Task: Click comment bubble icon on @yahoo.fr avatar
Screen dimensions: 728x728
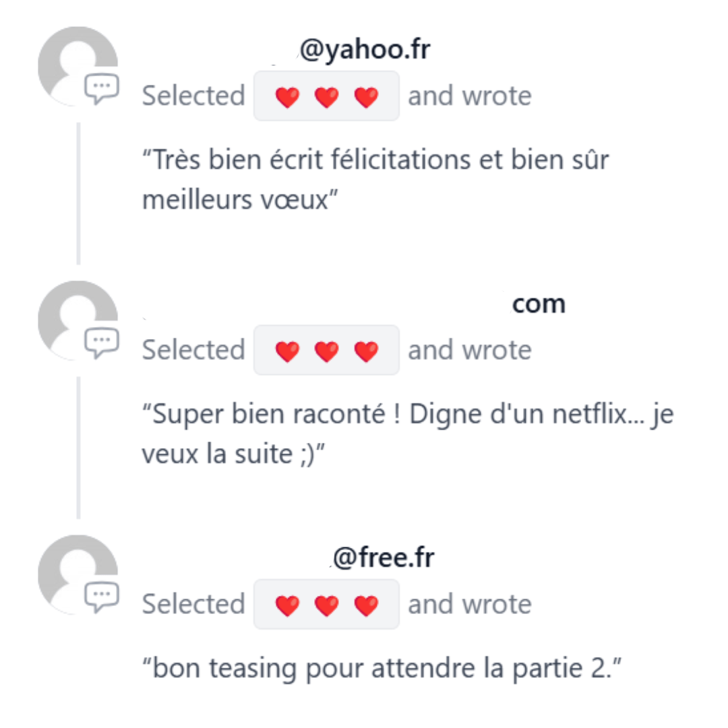Action: pyautogui.click(x=102, y=89)
